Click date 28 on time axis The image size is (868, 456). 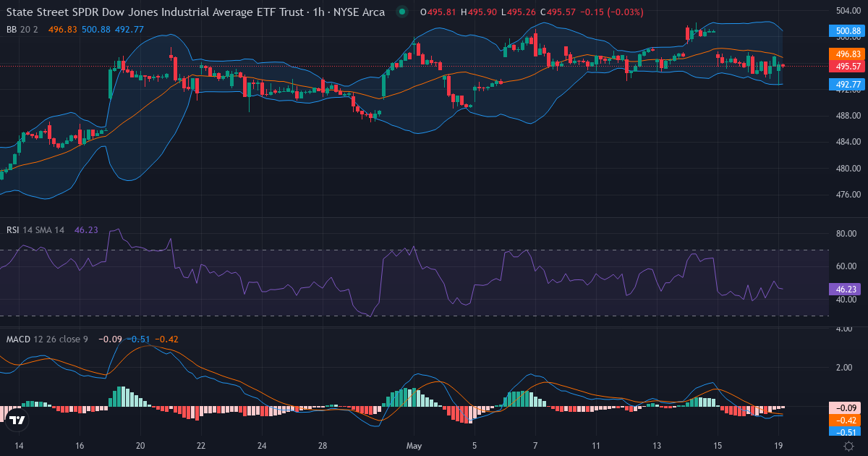coord(323,446)
